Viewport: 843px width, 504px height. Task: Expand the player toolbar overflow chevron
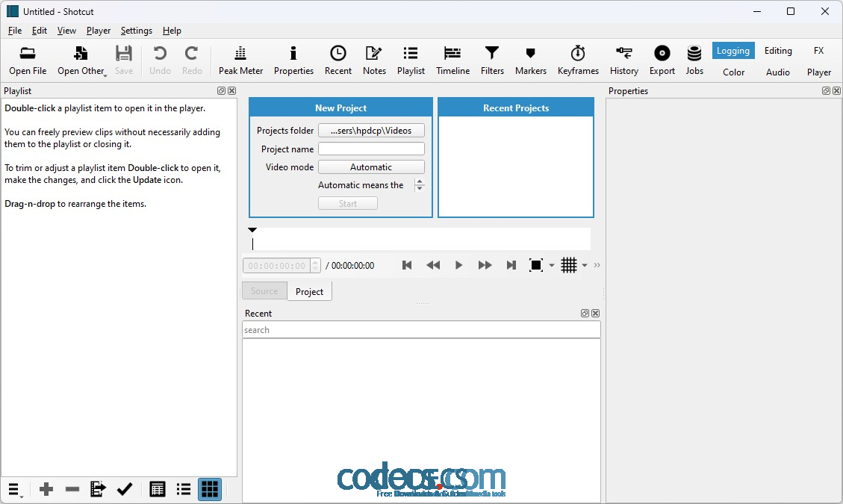(597, 265)
